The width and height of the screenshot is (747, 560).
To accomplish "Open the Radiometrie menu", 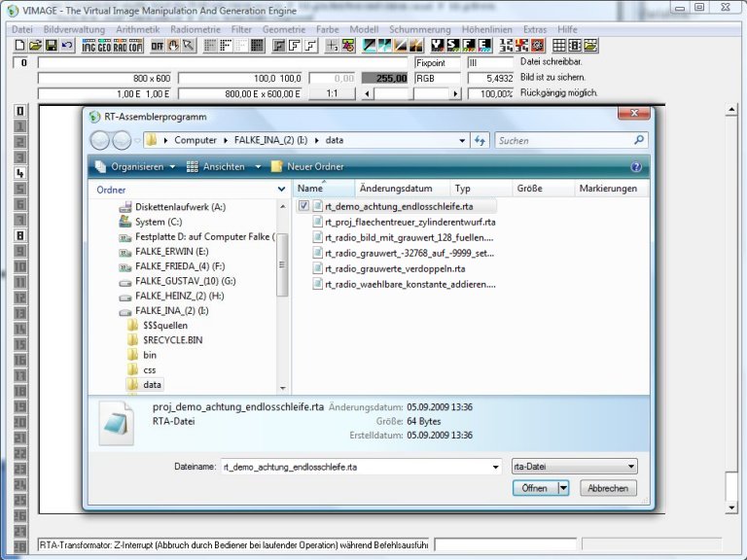I will [x=195, y=30].
